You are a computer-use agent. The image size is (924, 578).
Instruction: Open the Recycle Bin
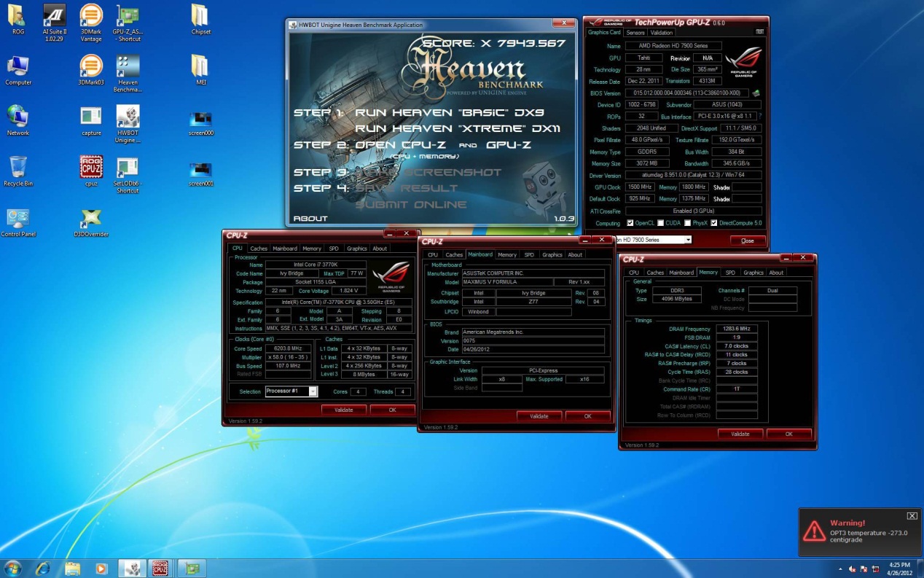click(18, 172)
